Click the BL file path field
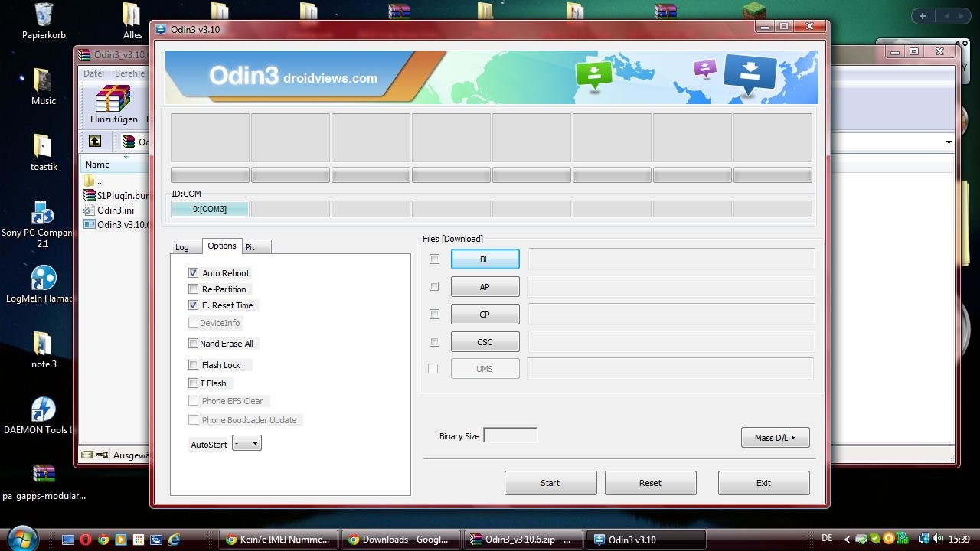Viewport: 980px width, 551px height. [x=671, y=259]
